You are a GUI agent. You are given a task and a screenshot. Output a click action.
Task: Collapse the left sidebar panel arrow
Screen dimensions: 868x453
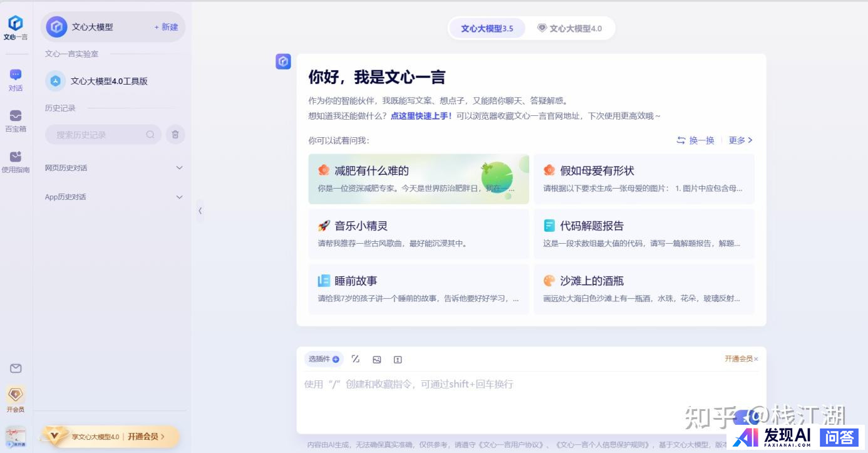coord(200,211)
